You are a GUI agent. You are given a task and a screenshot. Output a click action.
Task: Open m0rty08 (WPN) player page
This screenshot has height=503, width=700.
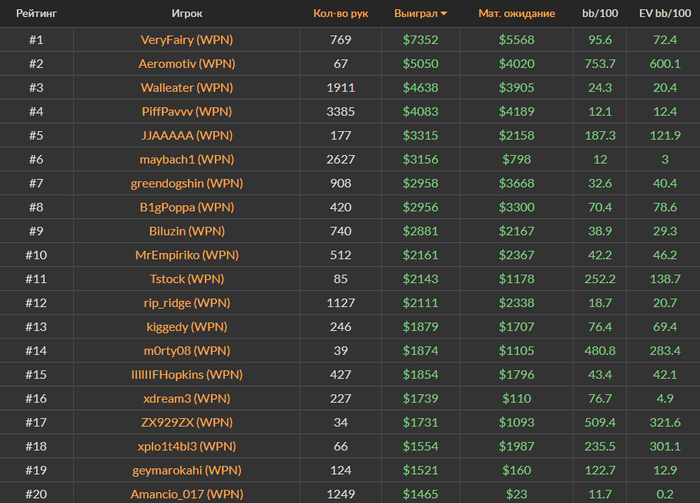pyautogui.click(x=186, y=351)
